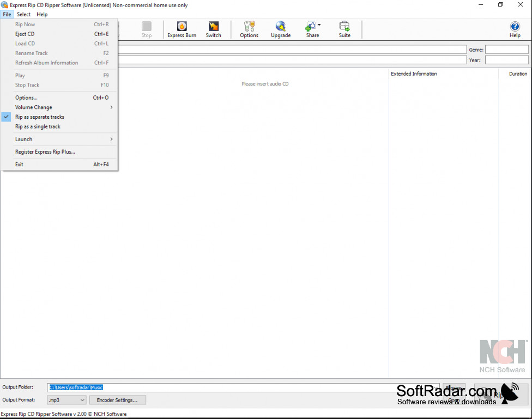Image resolution: width=532 pixels, height=419 pixels.
Task: Open Output Format .mp3 dropdown
Action: pyautogui.click(x=66, y=400)
